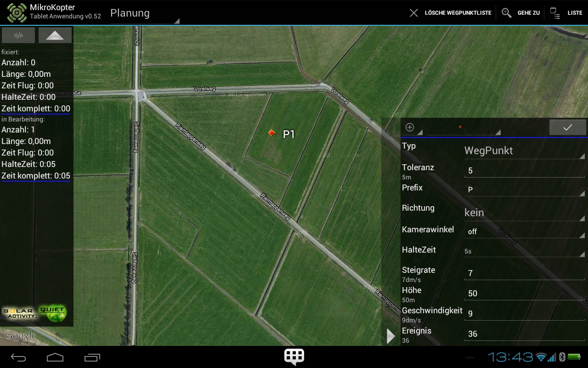Open the Typ WegPunkt dropdown
The height and width of the screenshot is (368, 588).
pos(524,151)
